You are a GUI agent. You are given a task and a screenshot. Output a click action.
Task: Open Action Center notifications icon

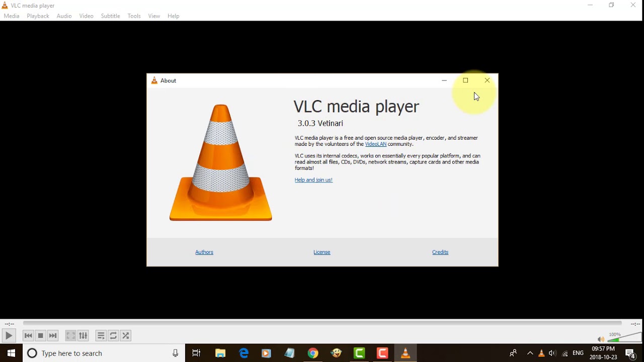[x=631, y=354]
